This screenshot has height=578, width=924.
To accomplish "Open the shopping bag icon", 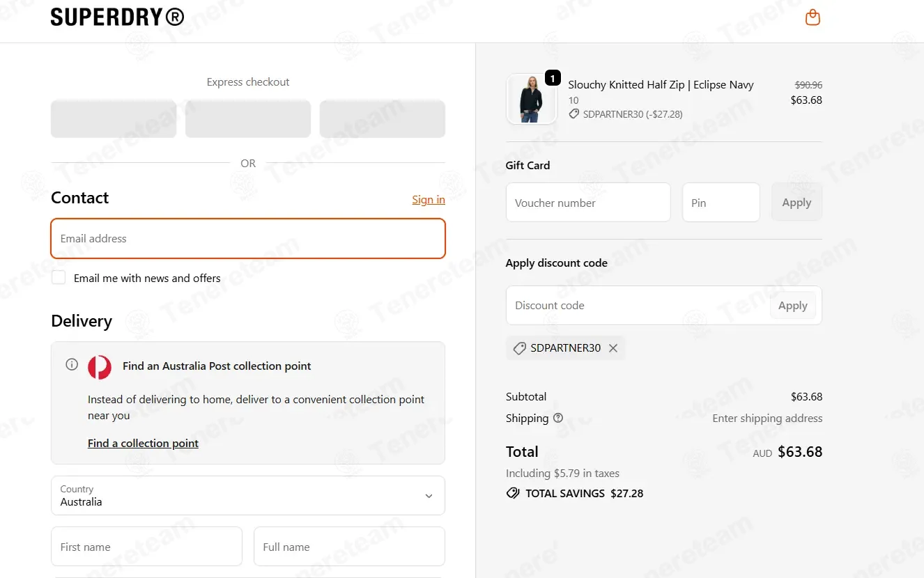I will pos(813,17).
